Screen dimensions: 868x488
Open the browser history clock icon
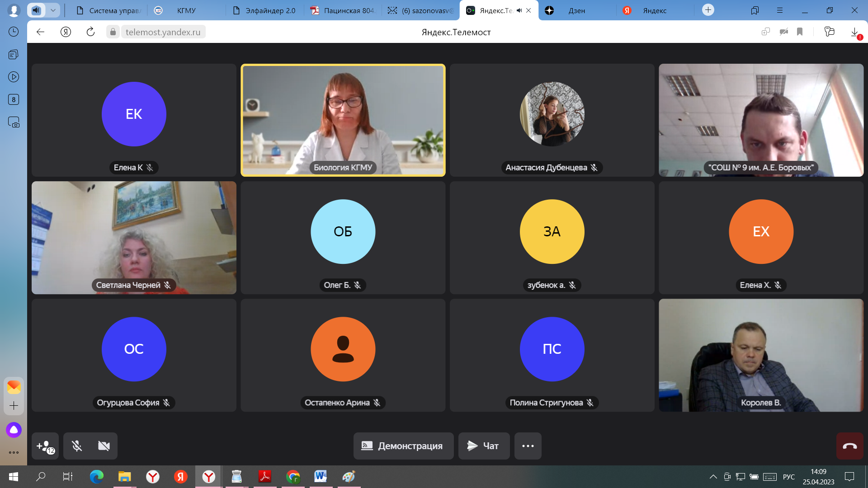point(14,32)
